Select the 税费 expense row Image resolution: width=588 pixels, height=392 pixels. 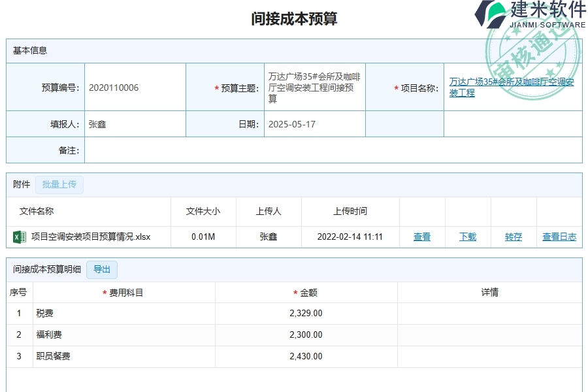pyautogui.click(x=294, y=313)
